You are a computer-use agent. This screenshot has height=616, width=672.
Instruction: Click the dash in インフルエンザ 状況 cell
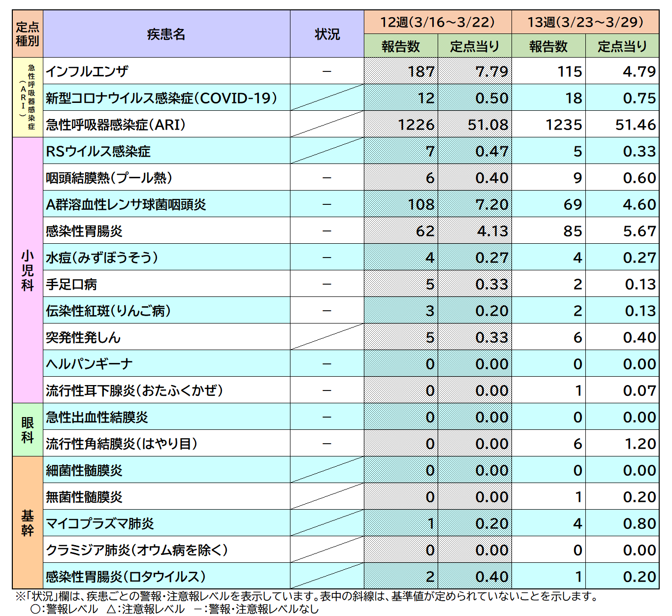(x=326, y=71)
